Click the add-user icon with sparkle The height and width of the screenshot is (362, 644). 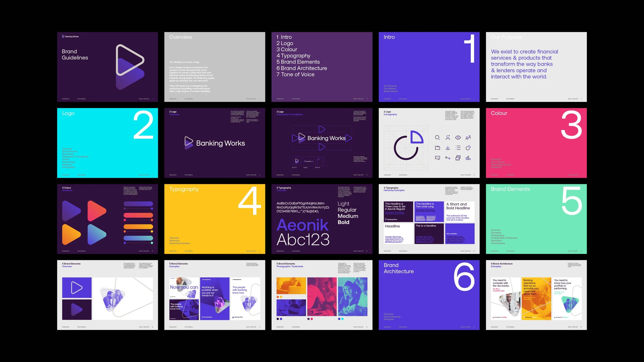click(448, 137)
